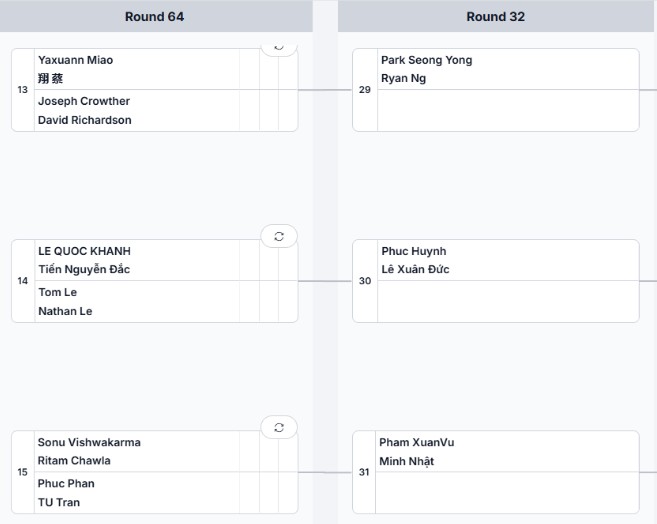
Task: Click match number 14 label
Action: [23, 281]
